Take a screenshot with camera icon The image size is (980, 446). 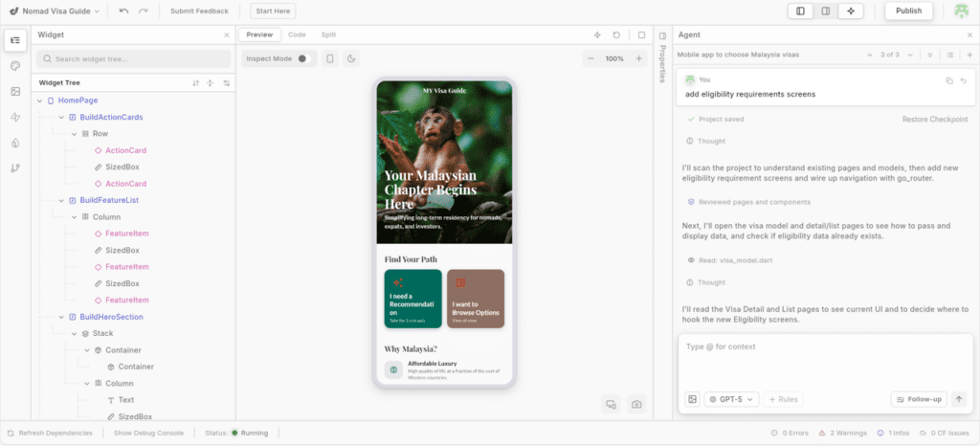point(636,404)
